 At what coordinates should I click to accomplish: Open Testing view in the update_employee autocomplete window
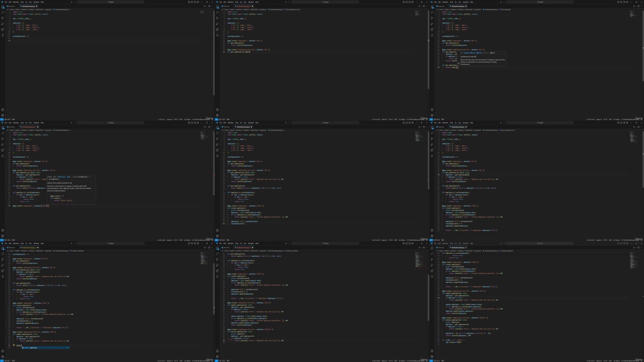3,276
